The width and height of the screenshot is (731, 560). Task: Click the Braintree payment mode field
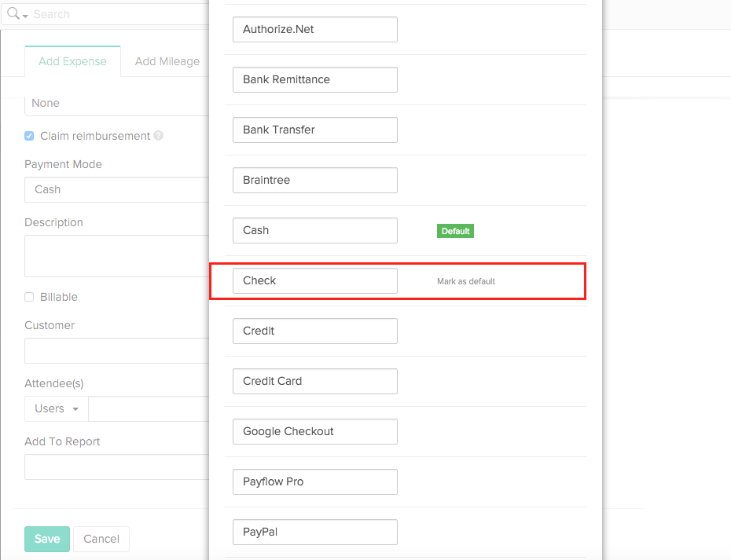(x=314, y=180)
